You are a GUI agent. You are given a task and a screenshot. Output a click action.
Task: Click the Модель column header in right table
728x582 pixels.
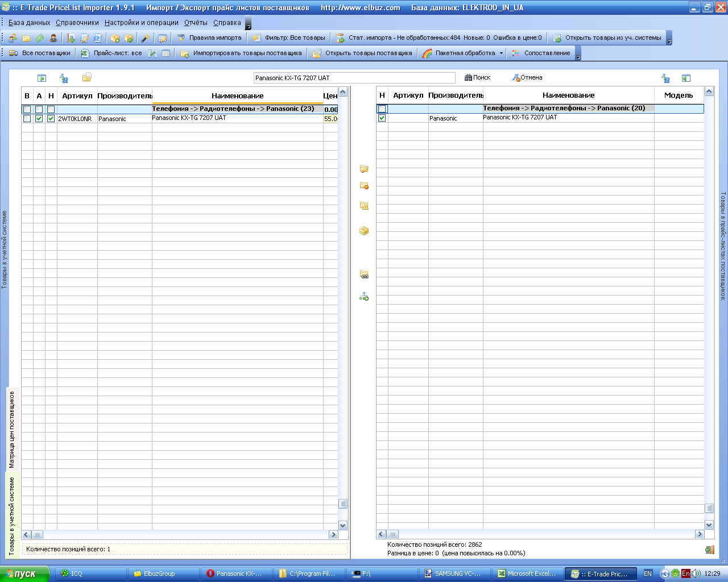pyautogui.click(x=679, y=95)
